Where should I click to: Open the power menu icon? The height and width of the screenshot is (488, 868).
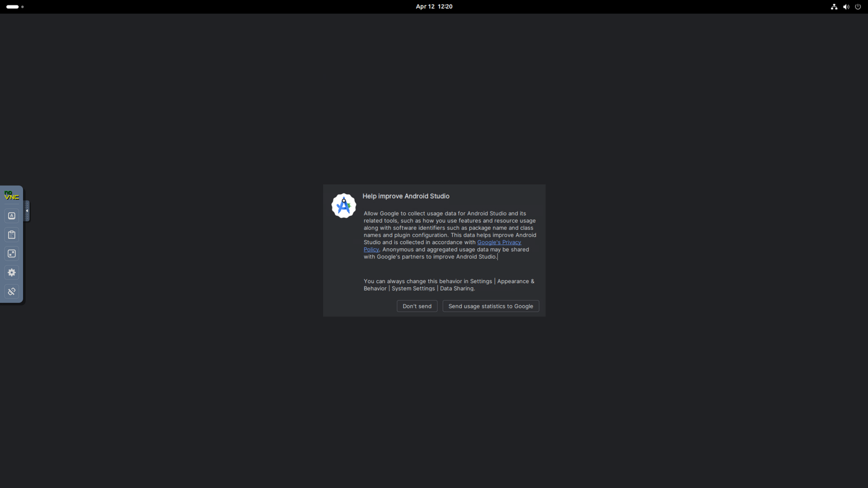(x=858, y=7)
